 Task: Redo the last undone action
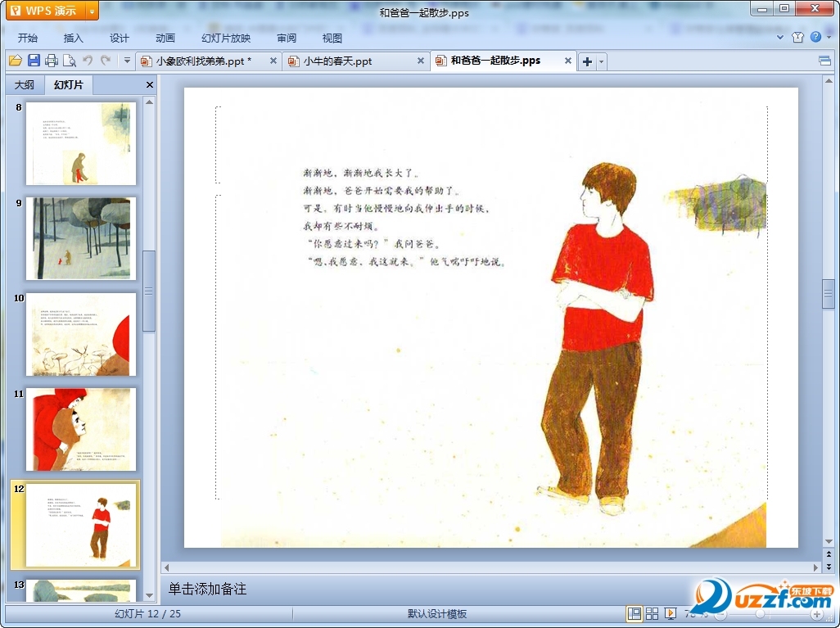(x=106, y=61)
